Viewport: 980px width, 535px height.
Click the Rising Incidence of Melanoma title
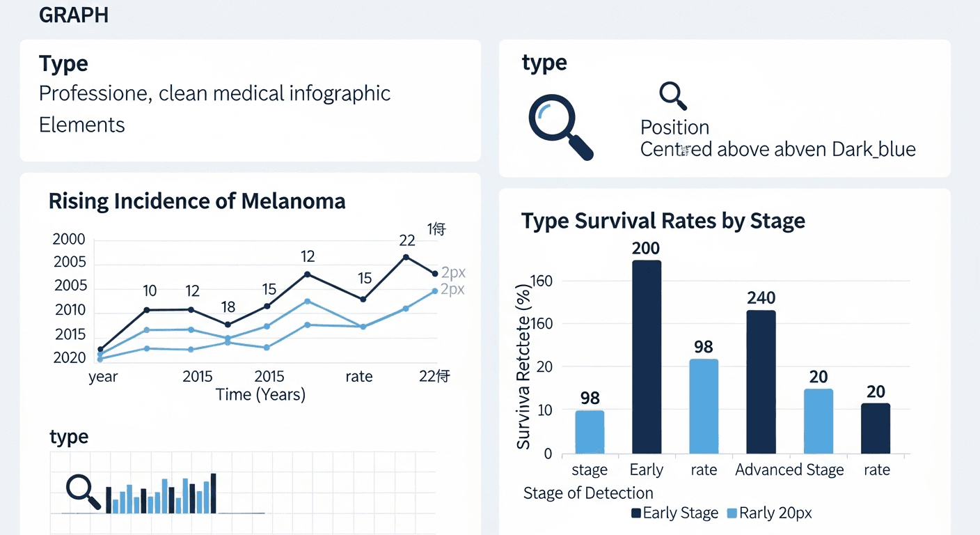(197, 201)
